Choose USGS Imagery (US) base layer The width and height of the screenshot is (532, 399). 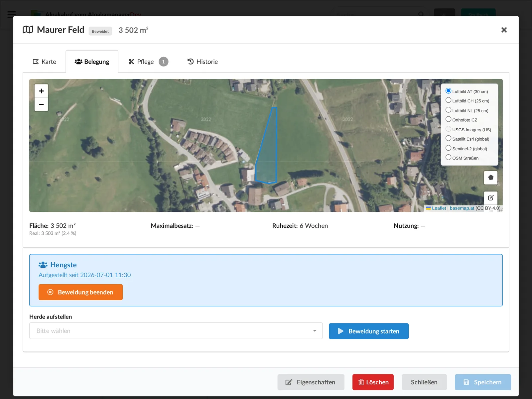point(448,129)
